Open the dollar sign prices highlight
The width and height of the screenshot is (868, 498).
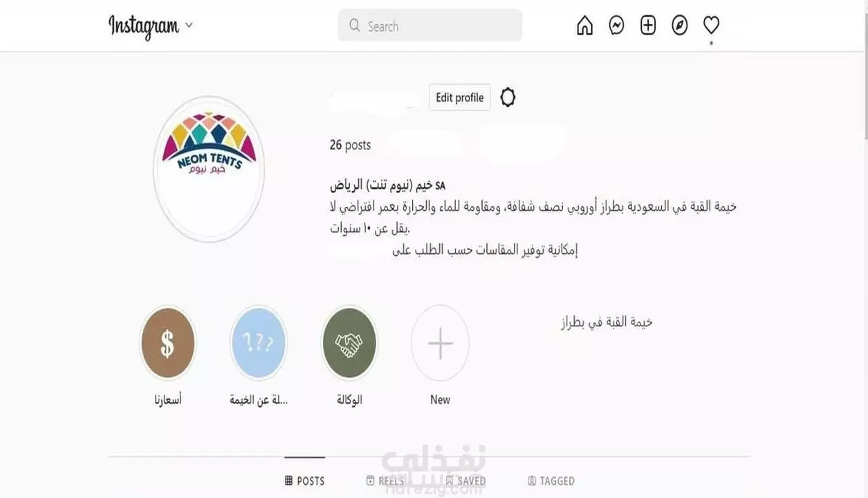point(168,343)
